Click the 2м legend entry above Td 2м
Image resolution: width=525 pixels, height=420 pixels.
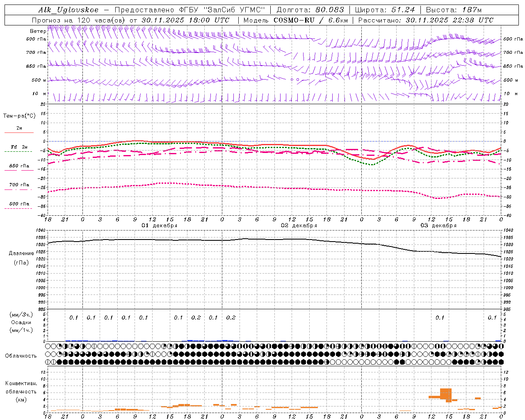coord(19,128)
